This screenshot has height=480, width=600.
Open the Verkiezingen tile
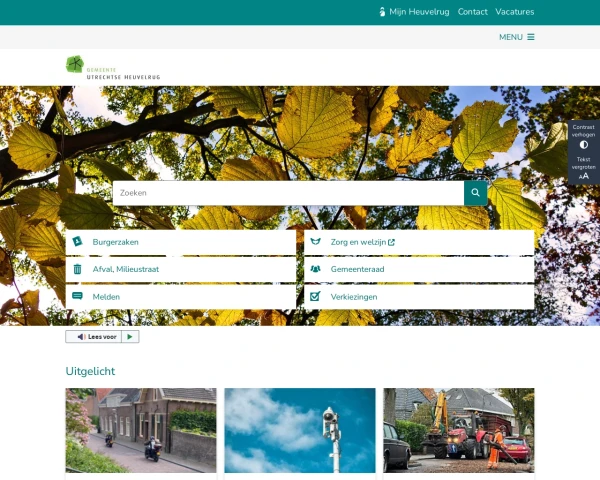coord(419,297)
